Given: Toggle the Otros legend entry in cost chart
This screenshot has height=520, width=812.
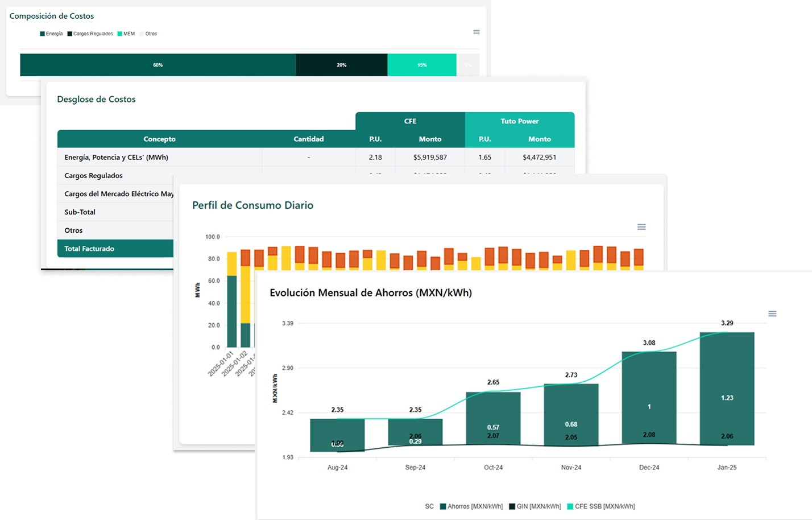Looking at the screenshot, I should [x=148, y=34].
